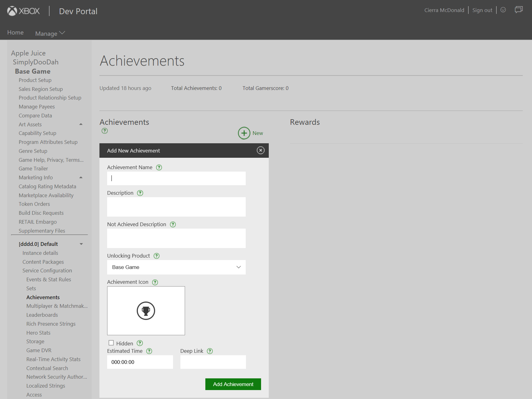Open help icon under Achievements heading
This screenshot has width=532, height=399.
pyautogui.click(x=105, y=131)
